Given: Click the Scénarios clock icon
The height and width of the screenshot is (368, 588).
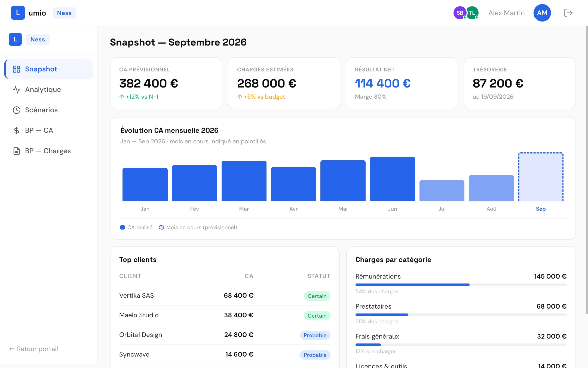Looking at the screenshot, I should (x=17, y=110).
